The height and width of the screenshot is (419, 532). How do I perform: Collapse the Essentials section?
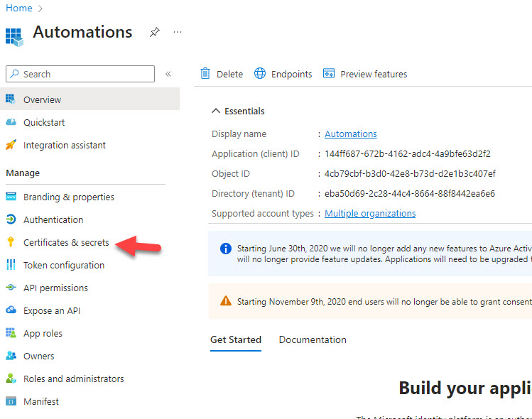pyautogui.click(x=216, y=111)
